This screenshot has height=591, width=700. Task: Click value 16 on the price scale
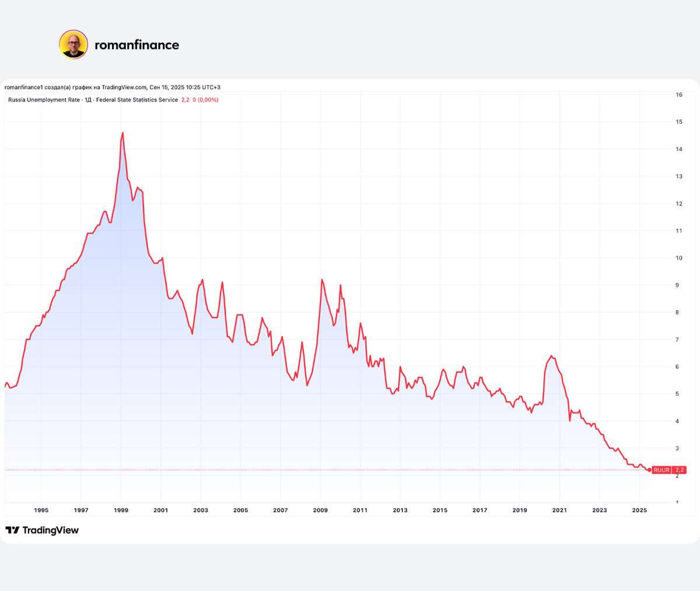coord(678,95)
